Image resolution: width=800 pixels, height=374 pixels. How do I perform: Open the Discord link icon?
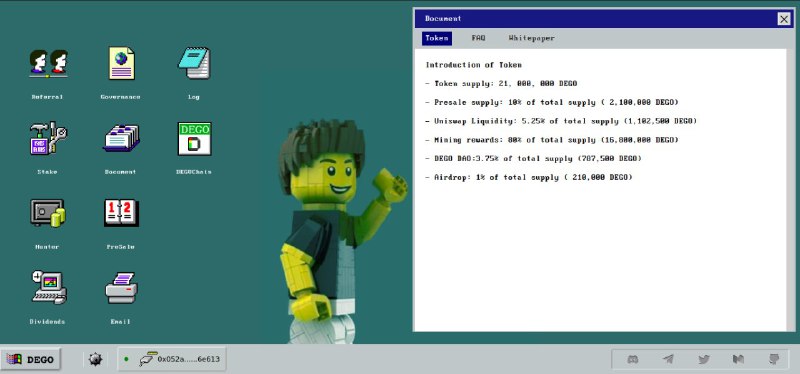point(633,359)
